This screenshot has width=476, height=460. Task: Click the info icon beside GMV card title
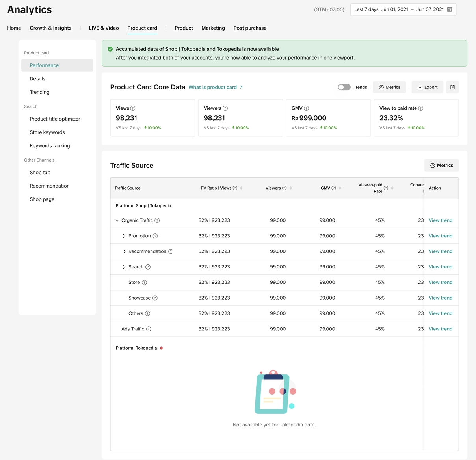coord(307,108)
